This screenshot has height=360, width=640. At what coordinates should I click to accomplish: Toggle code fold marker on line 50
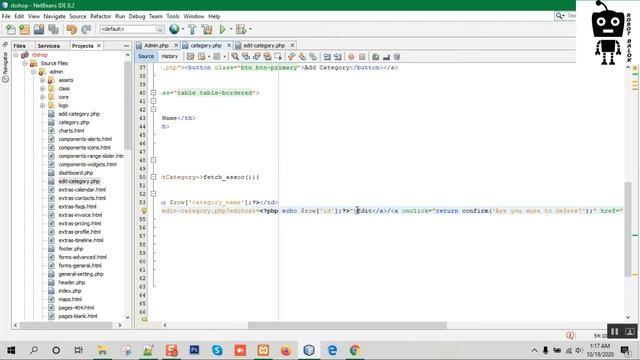click(x=153, y=177)
